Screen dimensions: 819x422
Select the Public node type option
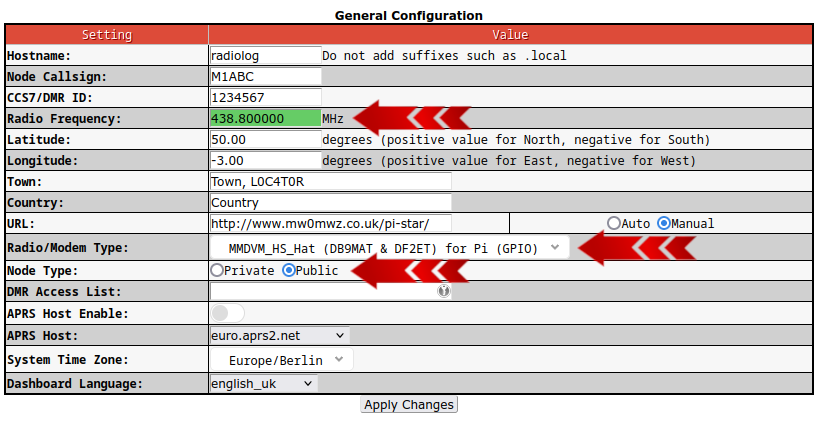(x=290, y=270)
